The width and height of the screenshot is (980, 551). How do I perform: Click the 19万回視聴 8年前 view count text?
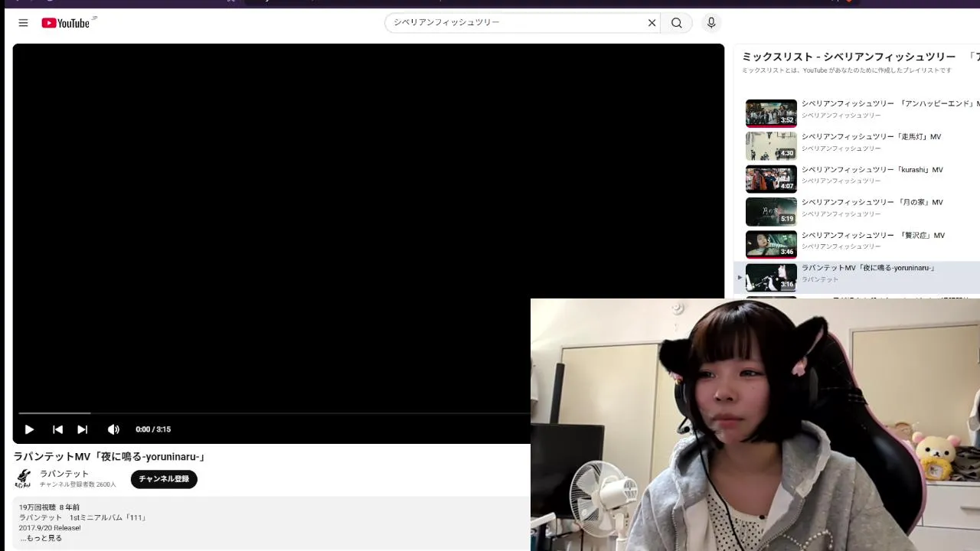49,507
